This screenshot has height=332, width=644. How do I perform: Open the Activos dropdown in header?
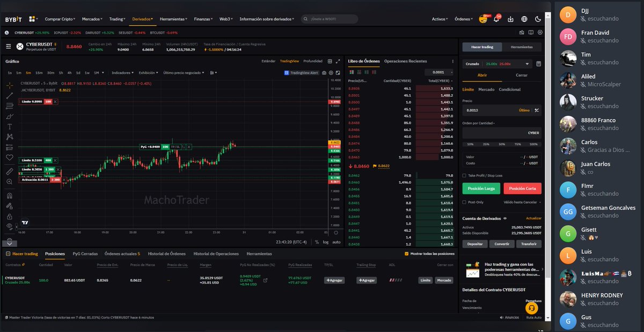440,19
